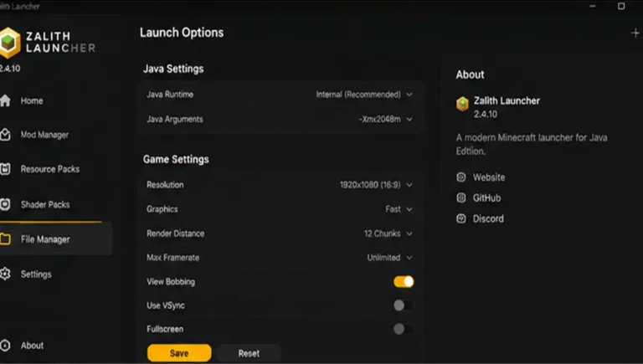Open About page from sidebar
The image size is (643, 364).
(x=32, y=345)
